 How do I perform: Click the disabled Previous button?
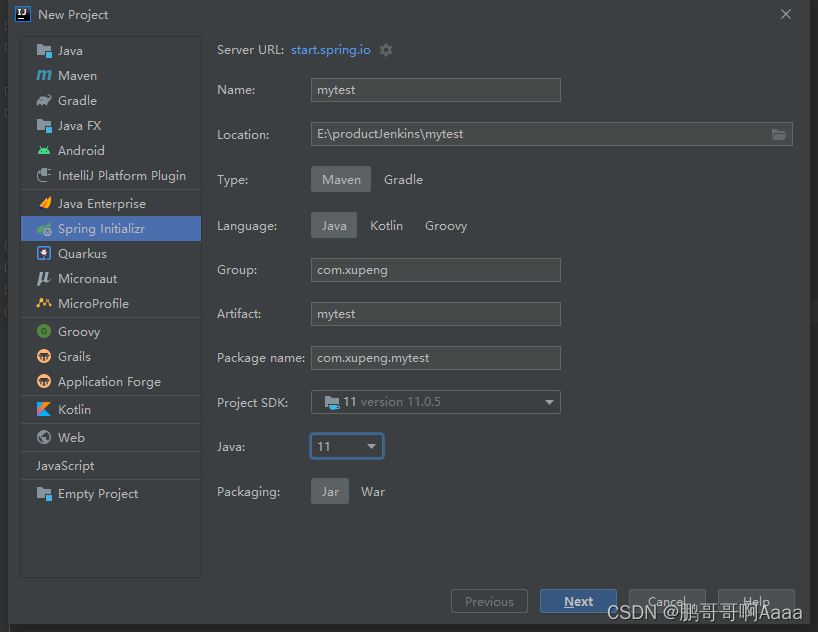tap(489, 601)
